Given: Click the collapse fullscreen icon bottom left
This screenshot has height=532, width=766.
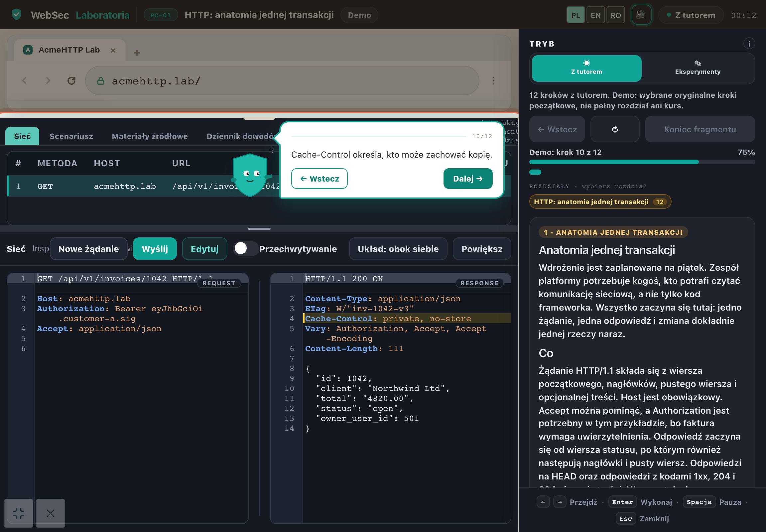Looking at the screenshot, I should pyautogui.click(x=19, y=513).
